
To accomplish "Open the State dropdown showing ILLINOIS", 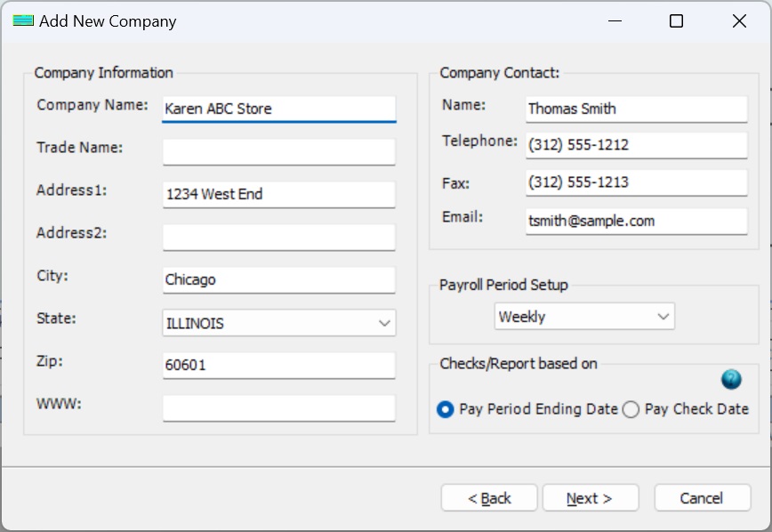I will pyautogui.click(x=277, y=322).
